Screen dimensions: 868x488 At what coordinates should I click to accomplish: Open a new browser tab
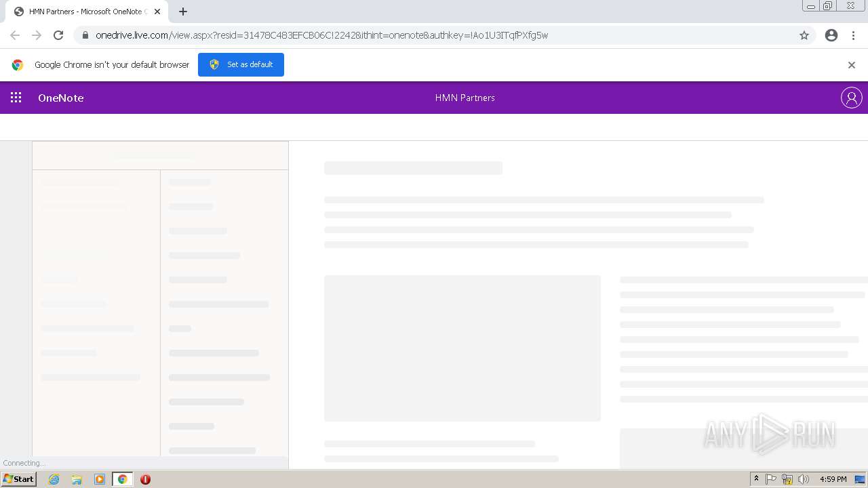point(183,12)
